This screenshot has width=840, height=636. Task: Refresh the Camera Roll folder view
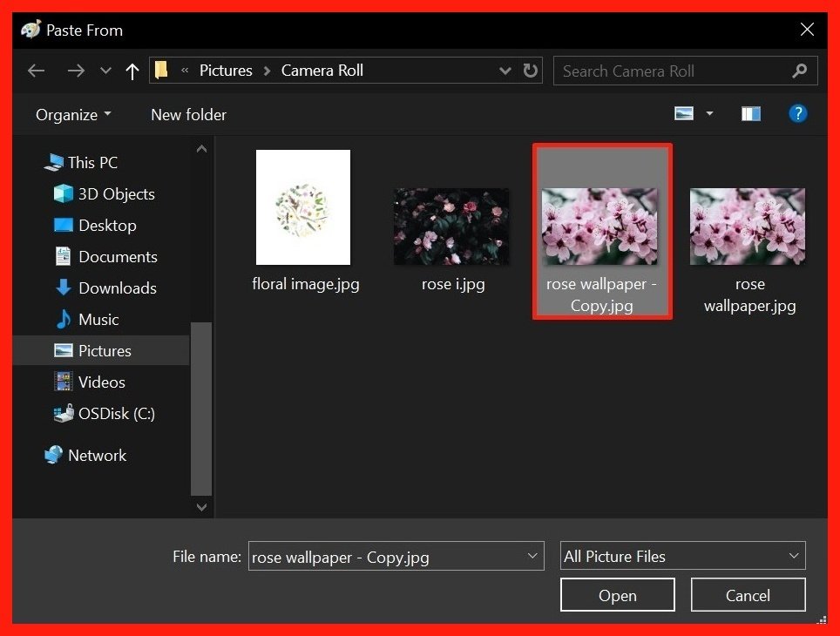[531, 71]
